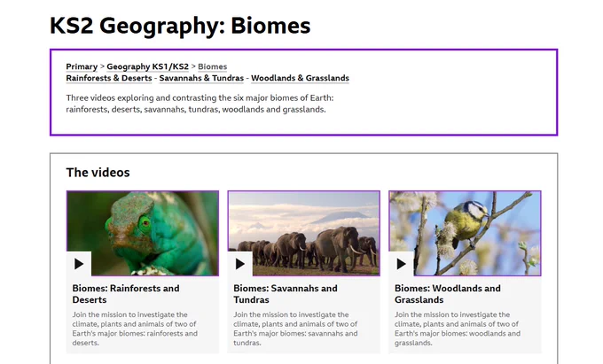603x364 pixels.
Task: Click the 'KS2 Geography: Biomes' page heading
Action: (180, 26)
